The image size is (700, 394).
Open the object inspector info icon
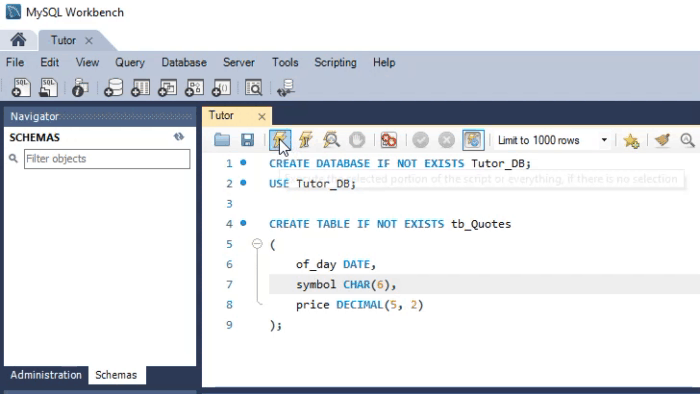80,88
